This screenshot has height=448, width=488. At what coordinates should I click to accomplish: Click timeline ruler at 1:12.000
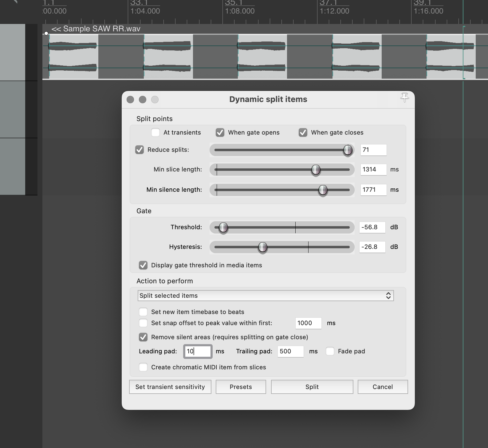pyautogui.click(x=334, y=11)
